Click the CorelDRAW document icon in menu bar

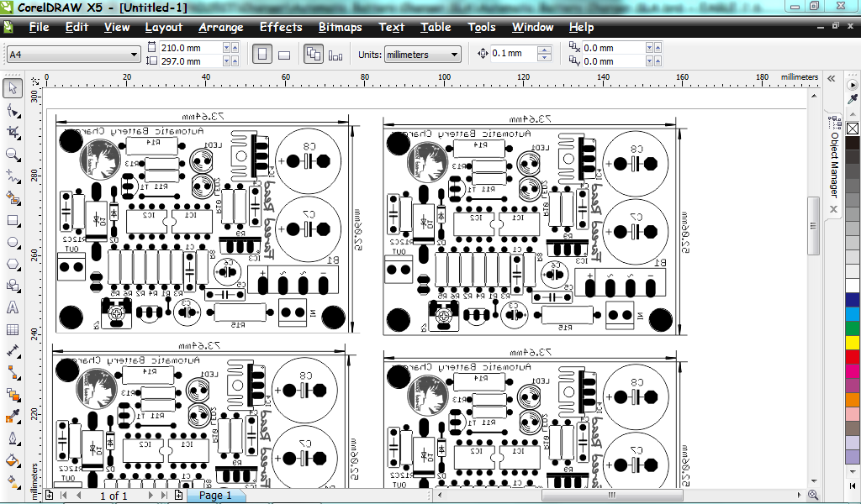8,27
